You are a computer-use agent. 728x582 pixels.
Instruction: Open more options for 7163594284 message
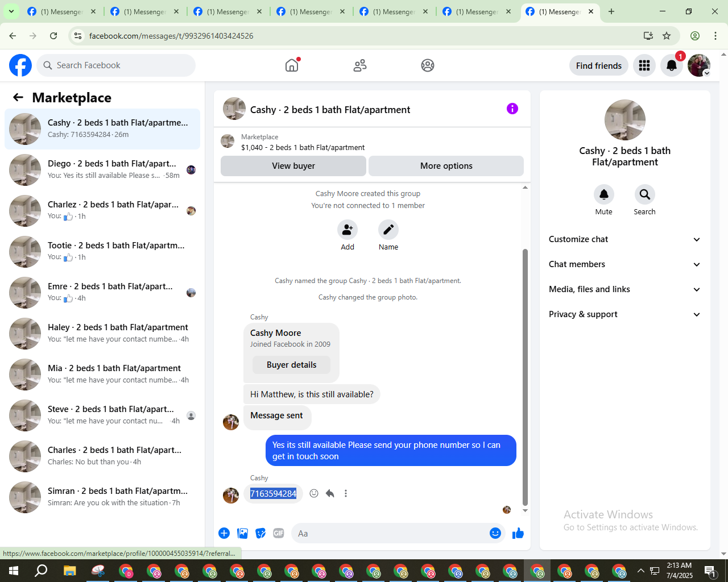pos(346,493)
